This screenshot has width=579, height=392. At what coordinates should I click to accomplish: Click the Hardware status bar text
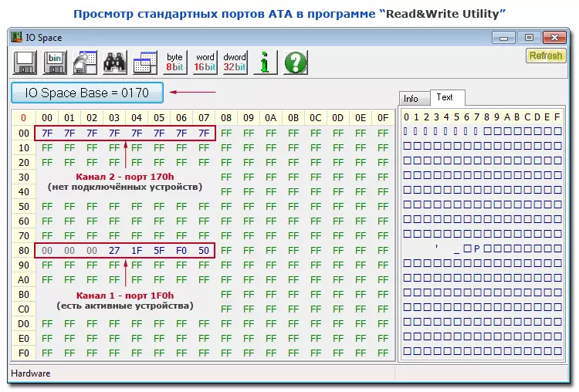coord(31,373)
